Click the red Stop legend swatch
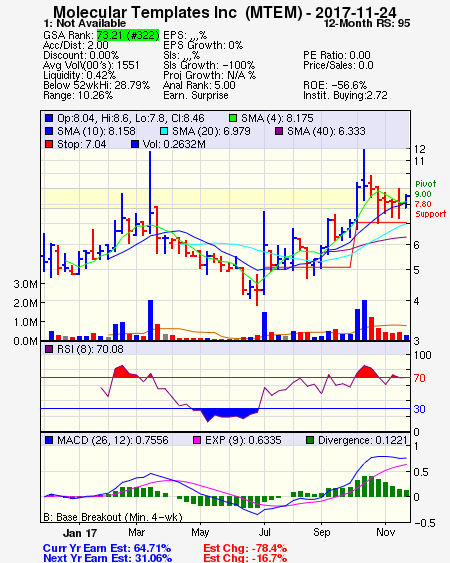 [x=49, y=144]
